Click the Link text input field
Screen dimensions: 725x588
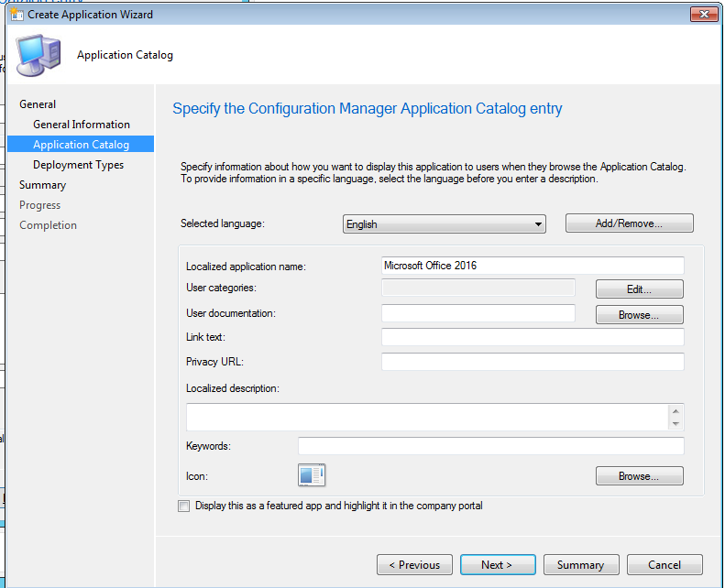click(x=533, y=337)
